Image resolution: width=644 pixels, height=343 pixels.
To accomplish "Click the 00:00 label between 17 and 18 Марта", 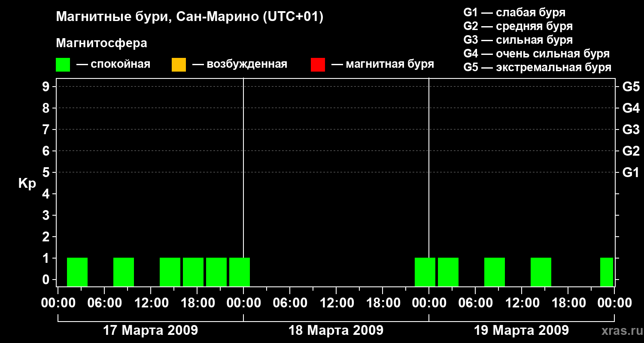I will coord(243,303).
